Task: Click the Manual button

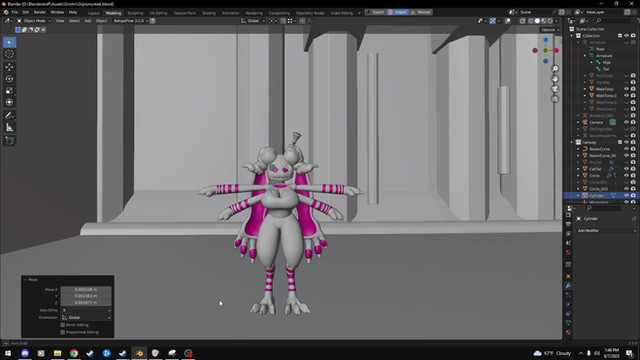Action: [x=421, y=12]
